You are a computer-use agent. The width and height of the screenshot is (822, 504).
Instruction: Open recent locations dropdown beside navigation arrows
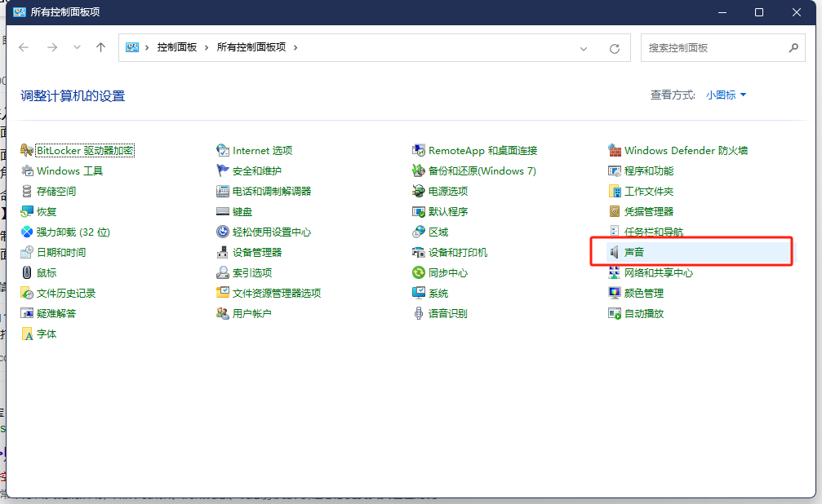77,47
